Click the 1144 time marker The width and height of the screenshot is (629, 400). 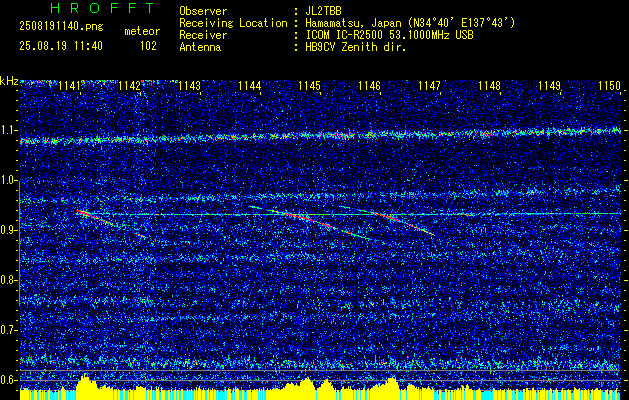tap(250, 86)
